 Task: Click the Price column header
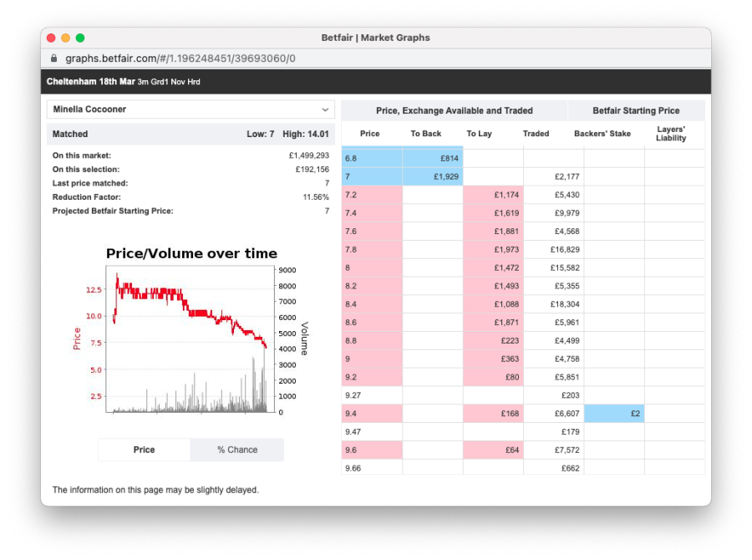(370, 134)
